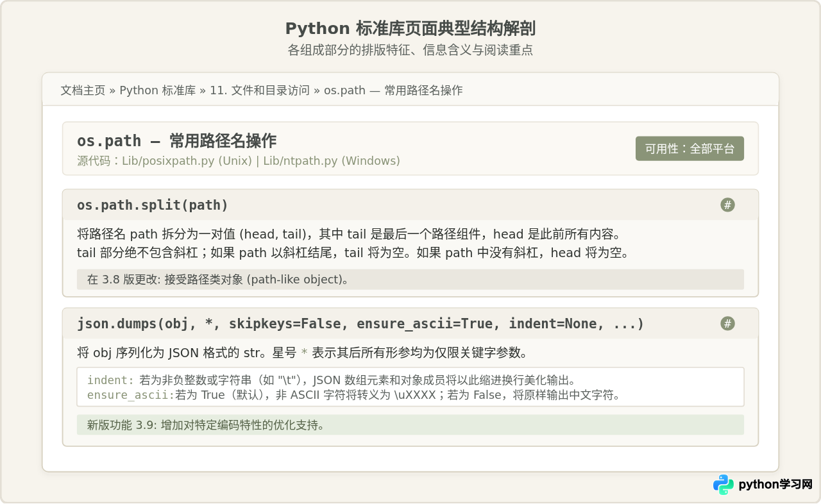Click the # permalink icon beside os.path.split(path)
Viewport: 821px width, 504px height.
[x=727, y=205]
